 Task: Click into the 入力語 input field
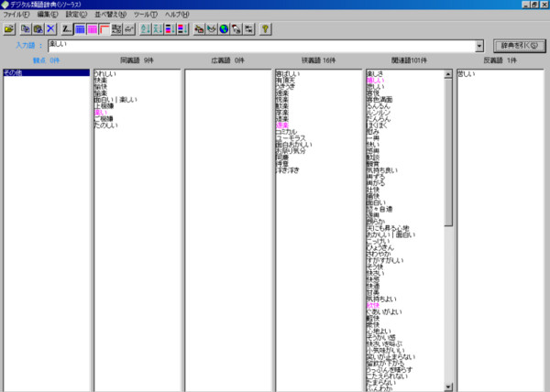pyautogui.click(x=261, y=46)
